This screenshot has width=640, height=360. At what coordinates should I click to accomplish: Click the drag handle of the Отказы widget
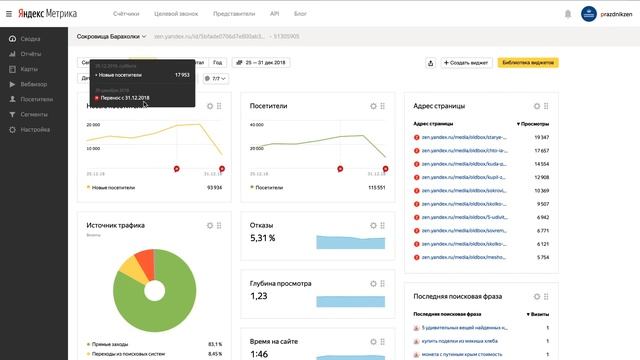click(382, 225)
